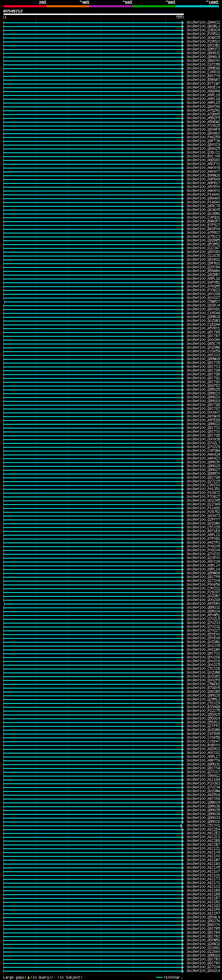Select label UniRef100_A5YRY1
This screenshot has width=222, height=980.
(203, 328)
